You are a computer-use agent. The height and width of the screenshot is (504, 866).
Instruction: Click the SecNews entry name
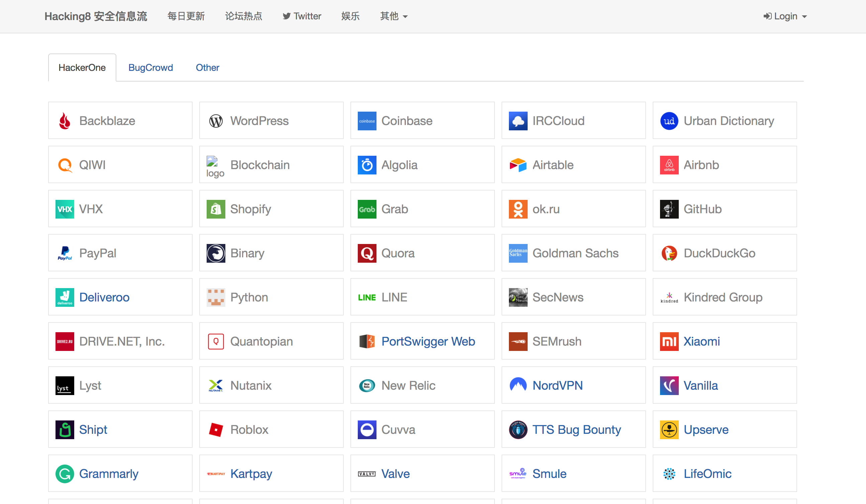tap(558, 297)
